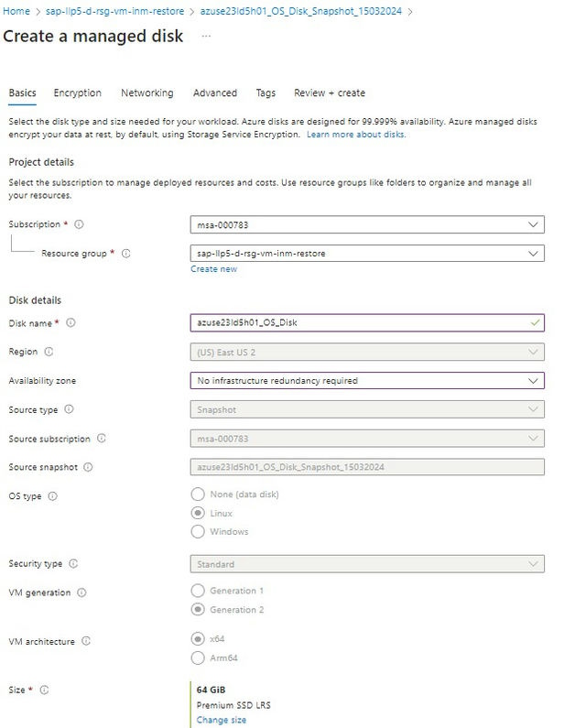The height and width of the screenshot is (728, 564).
Task: Click the info icon next to Region
Action: pos(49,352)
